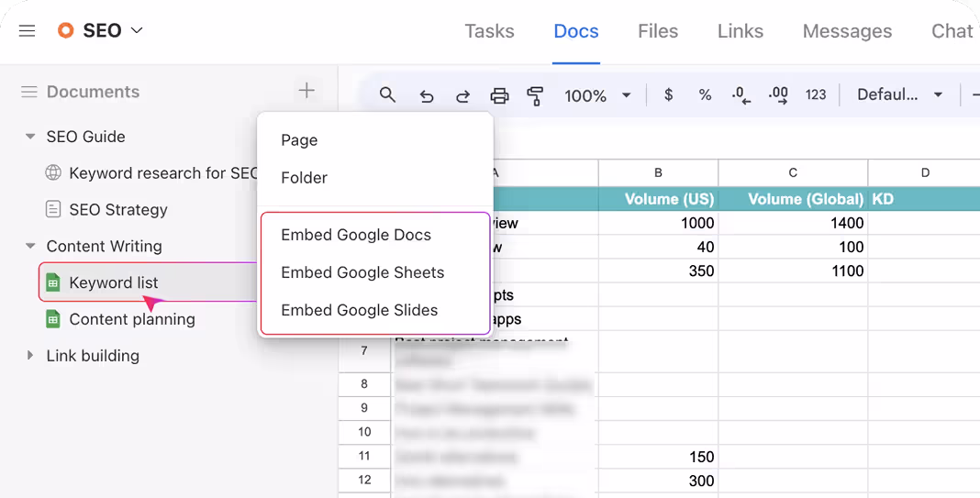980x498 pixels.
Task: Expand the Link building folder
Action: pos(30,356)
